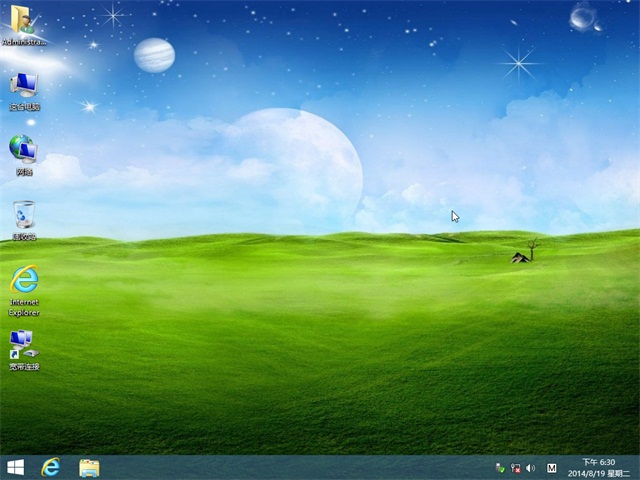
Task: Toggle the input method M indicator
Action: tap(552, 468)
